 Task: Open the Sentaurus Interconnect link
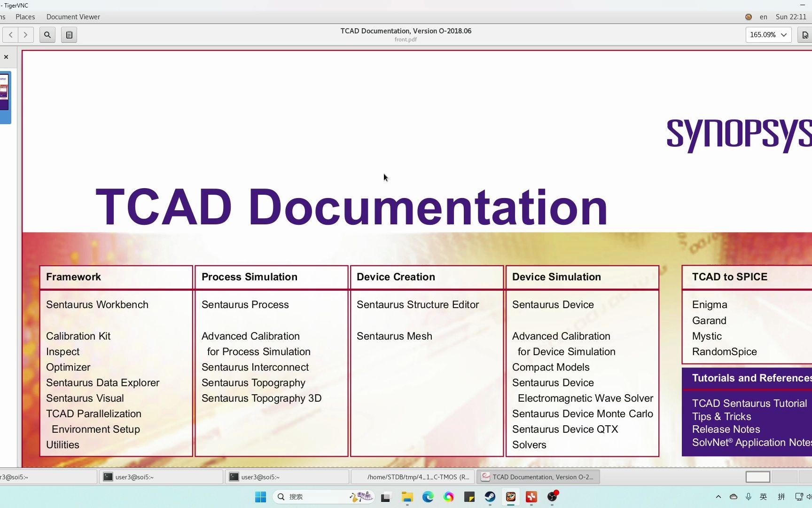pyautogui.click(x=255, y=367)
